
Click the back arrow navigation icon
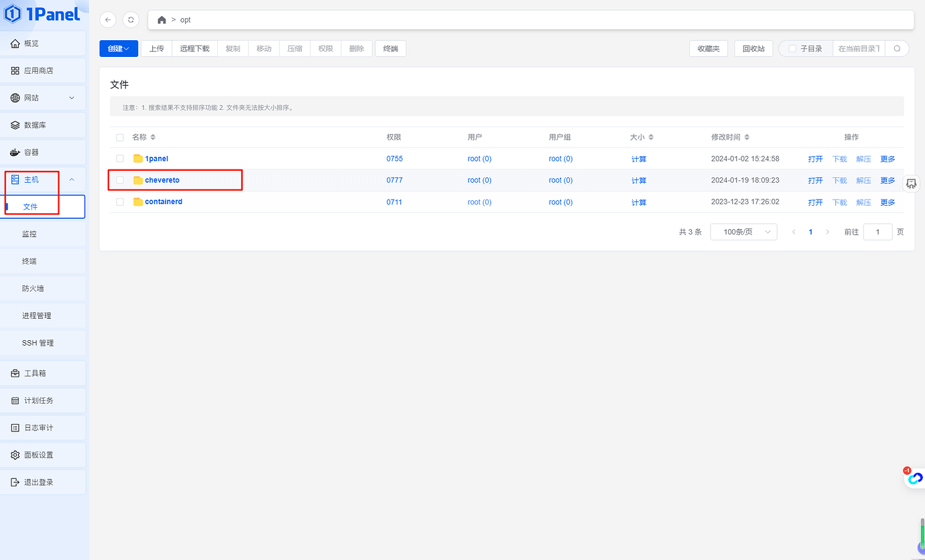point(108,20)
